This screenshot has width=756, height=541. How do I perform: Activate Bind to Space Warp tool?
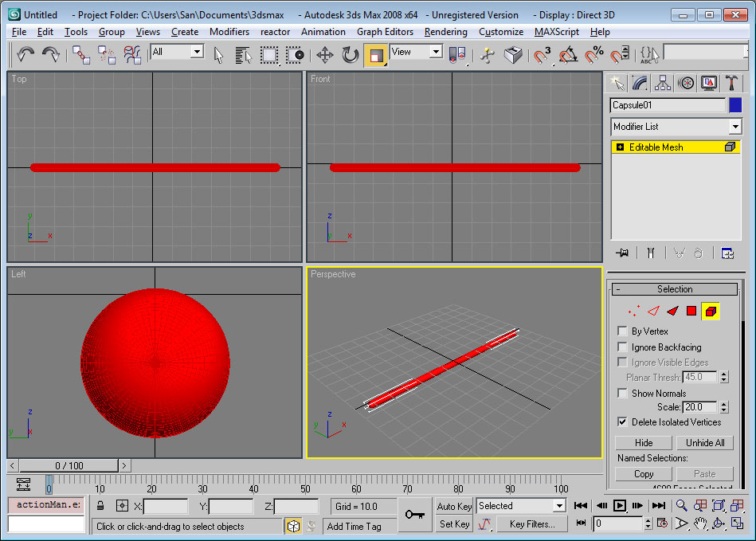pos(132,54)
